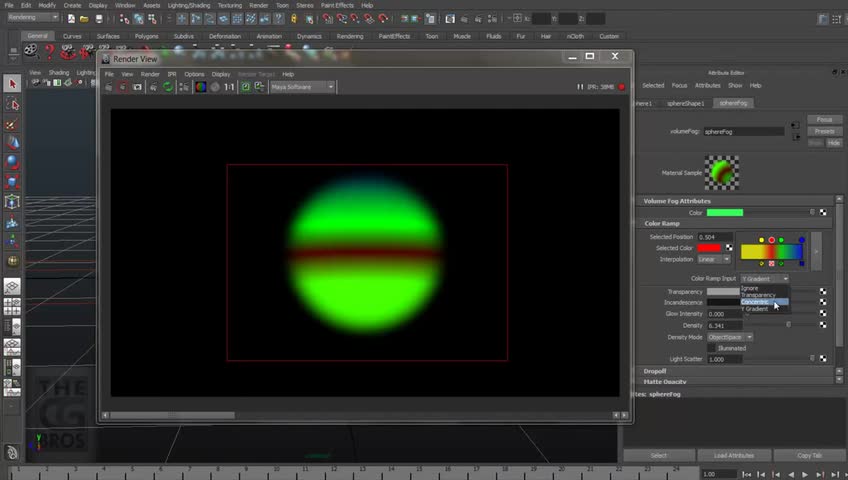This screenshot has height=480, width=848.
Task: Click the Selected Position input field
Action: pyautogui.click(x=713, y=237)
